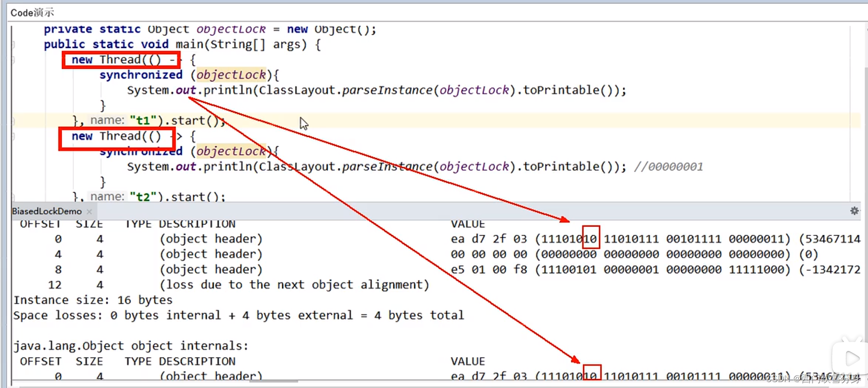868x388 pixels.
Task: Click the console horizontal scrollbar thumb
Action: 273,381
